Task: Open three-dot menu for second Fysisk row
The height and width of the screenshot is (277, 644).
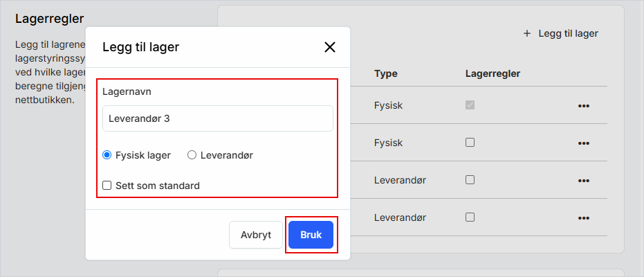Action: tap(583, 143)
